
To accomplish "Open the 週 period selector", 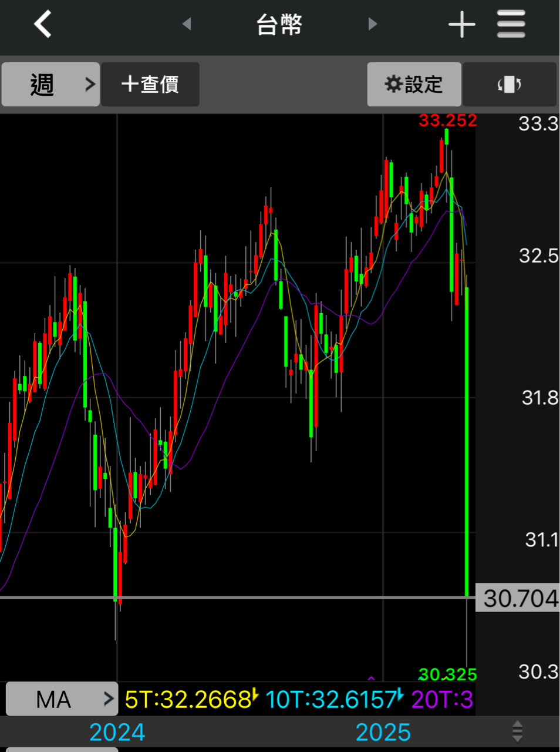I will (50, 85).
